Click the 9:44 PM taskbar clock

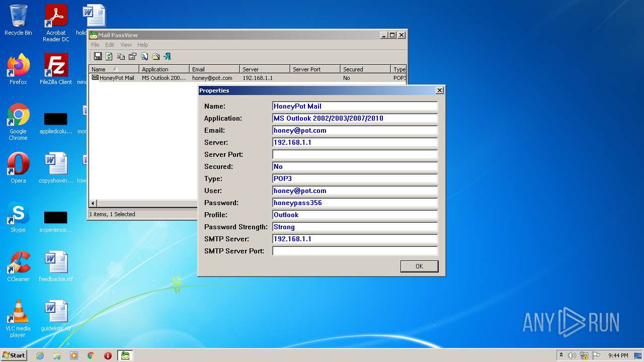(x=618, y=355)
